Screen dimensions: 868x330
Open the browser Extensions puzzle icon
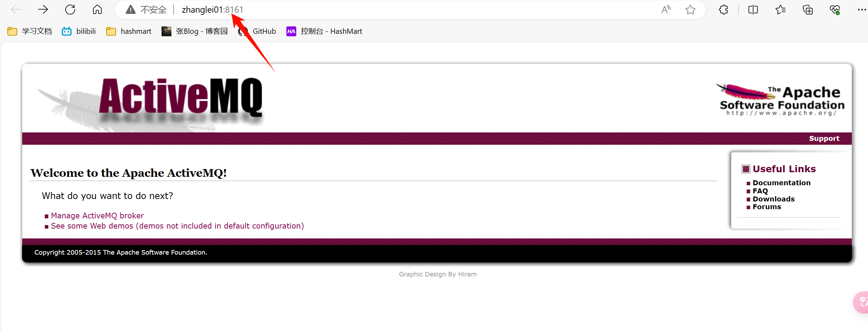(723, 10)
